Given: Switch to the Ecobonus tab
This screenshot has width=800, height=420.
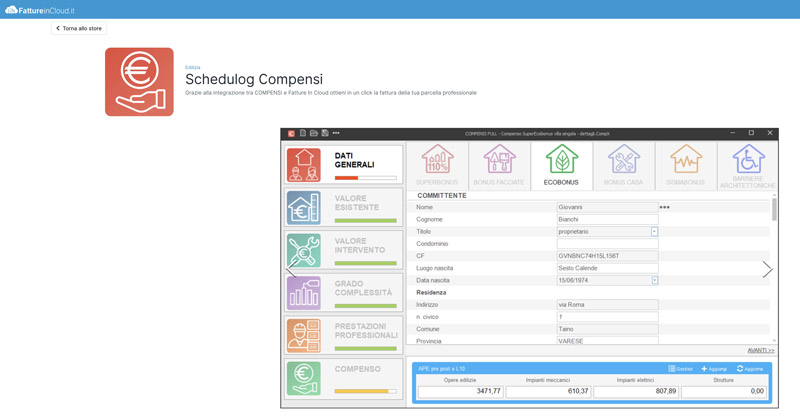Looking at the screenshot, I should [561, 165].
